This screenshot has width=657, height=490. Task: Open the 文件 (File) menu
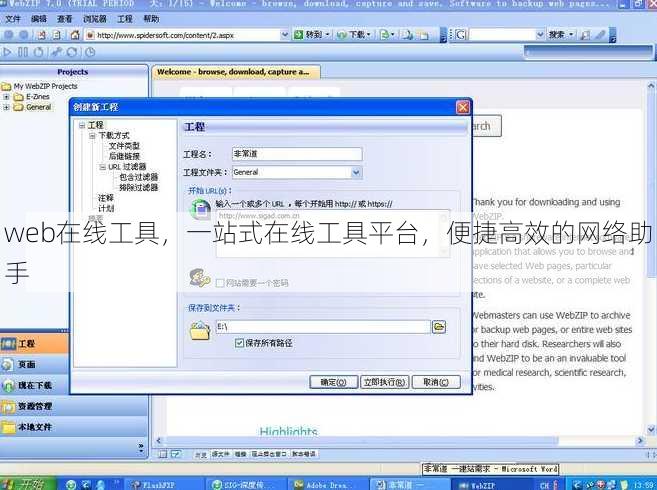[x=13, y=19]
